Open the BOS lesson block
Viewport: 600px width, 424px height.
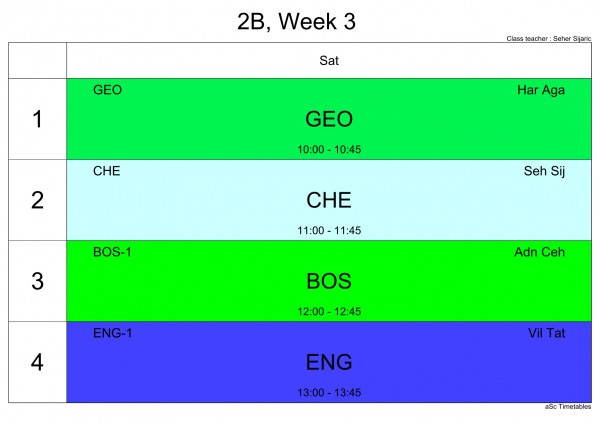329,281
